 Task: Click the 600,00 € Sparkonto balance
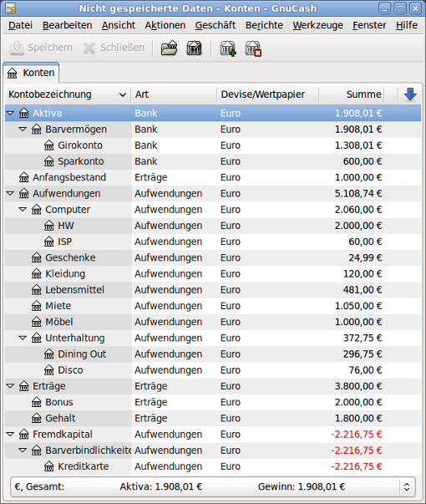(x=363, y=161)
